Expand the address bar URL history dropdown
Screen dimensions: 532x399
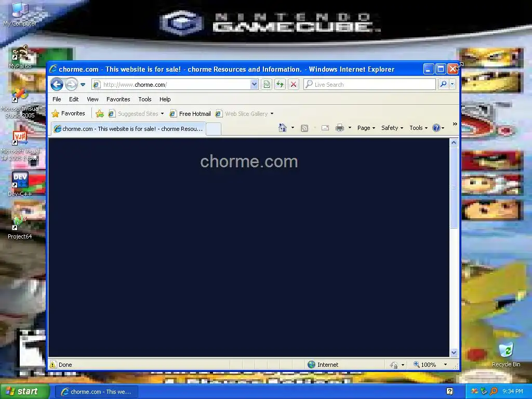pos(254,85)
